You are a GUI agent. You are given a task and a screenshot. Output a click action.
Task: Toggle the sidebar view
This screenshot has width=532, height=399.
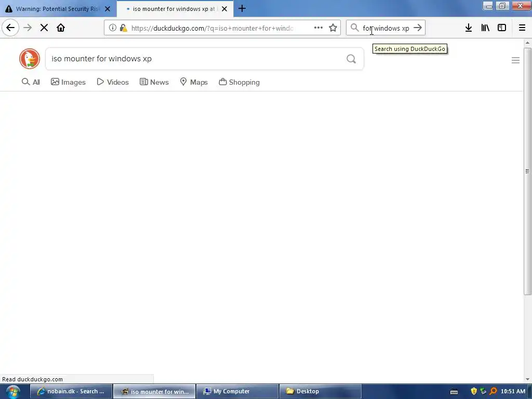pyautogui.click(x=502, y=28)
